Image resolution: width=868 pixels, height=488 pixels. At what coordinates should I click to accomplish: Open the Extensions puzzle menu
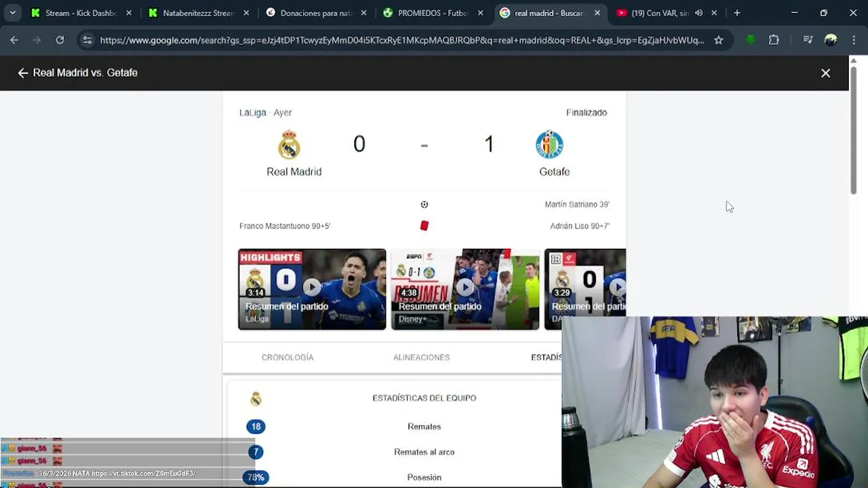[774, 40]
